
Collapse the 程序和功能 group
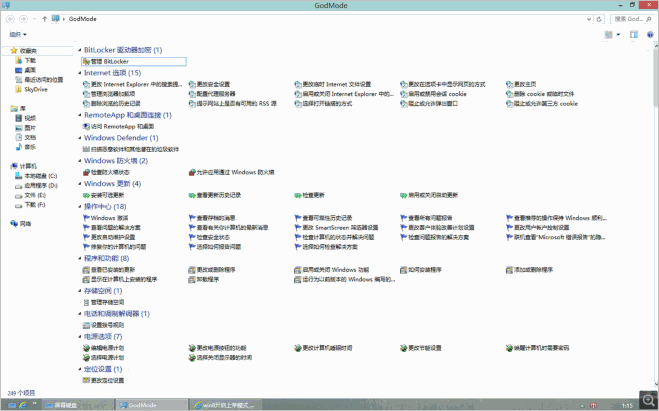[x=80, y=258]
